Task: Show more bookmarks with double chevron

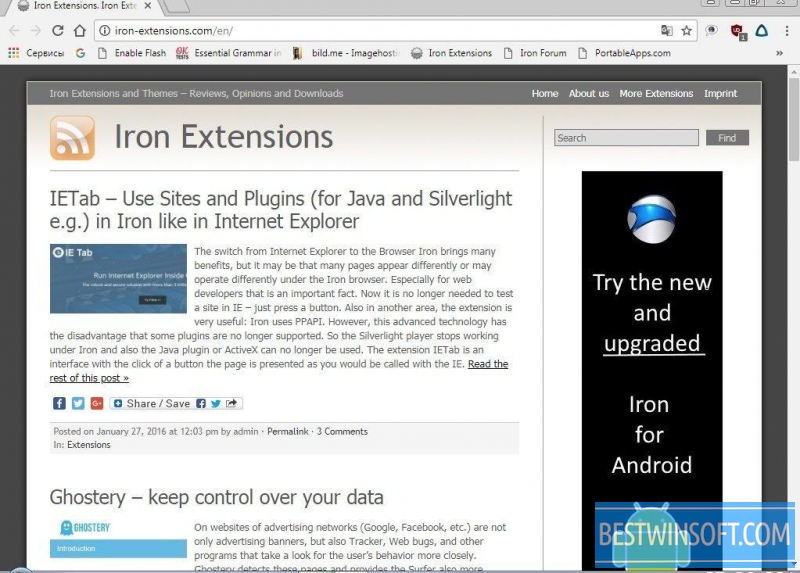Action: pyautogui.click(x=779, y=53)
